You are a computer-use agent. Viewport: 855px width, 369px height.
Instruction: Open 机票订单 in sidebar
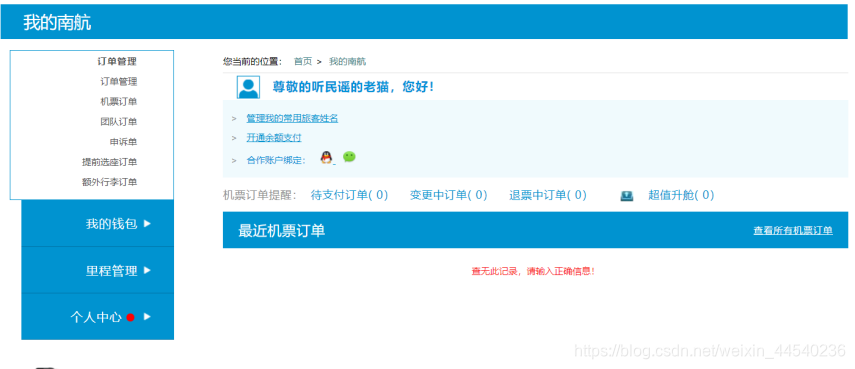tap(119, 101)
